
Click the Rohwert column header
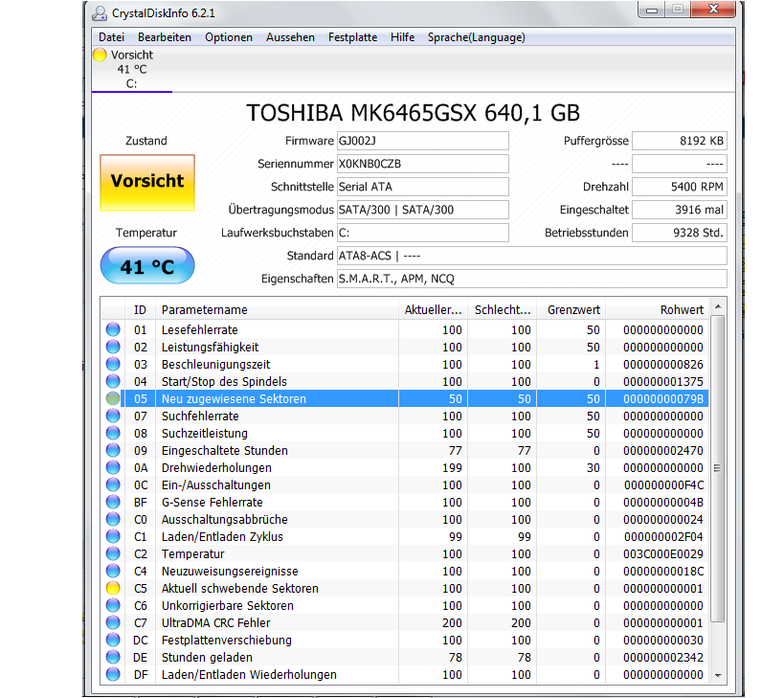(657, 310)
